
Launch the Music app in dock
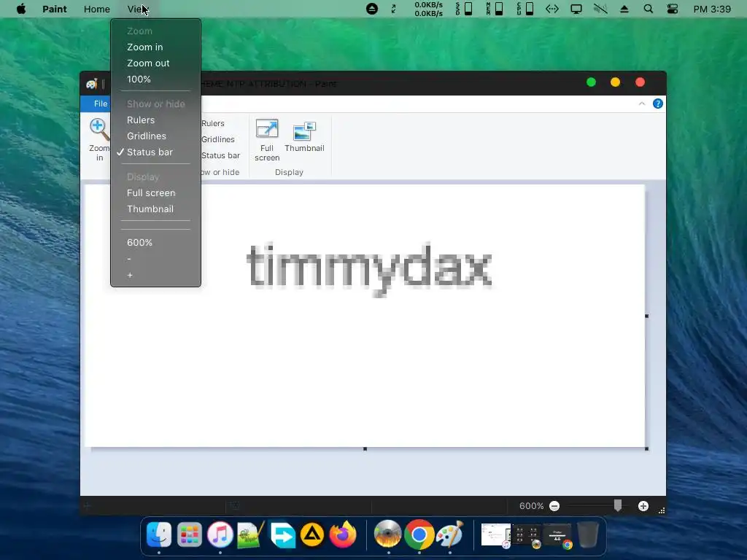click(220, 534)
